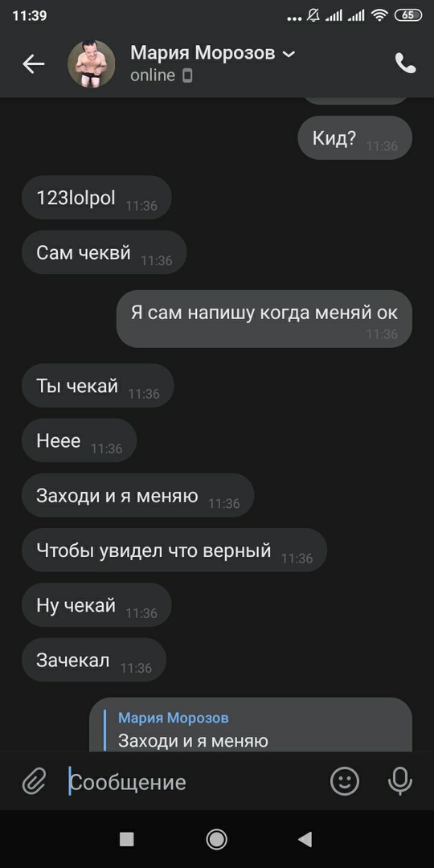Select the Сам чеквй message

coord(104,252)
